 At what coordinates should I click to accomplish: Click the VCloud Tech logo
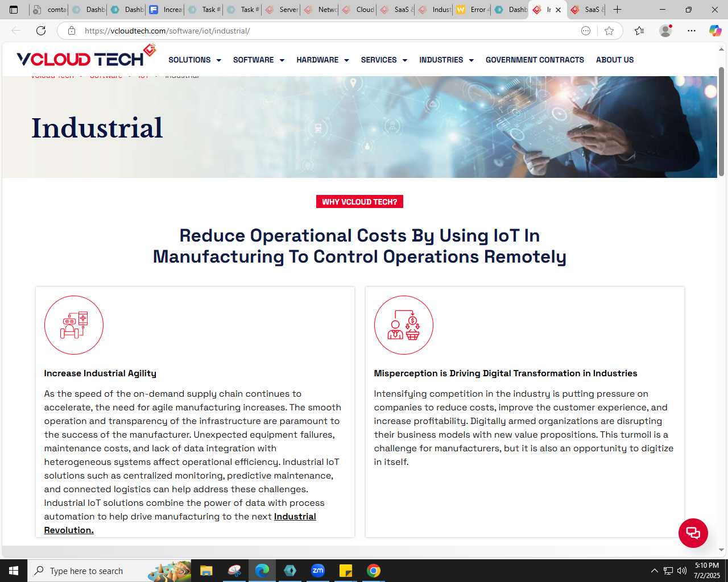point(86,57)
